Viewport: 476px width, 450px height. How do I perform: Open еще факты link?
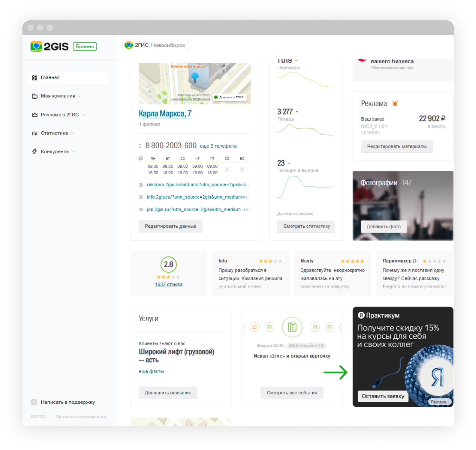tap(151, 371)
